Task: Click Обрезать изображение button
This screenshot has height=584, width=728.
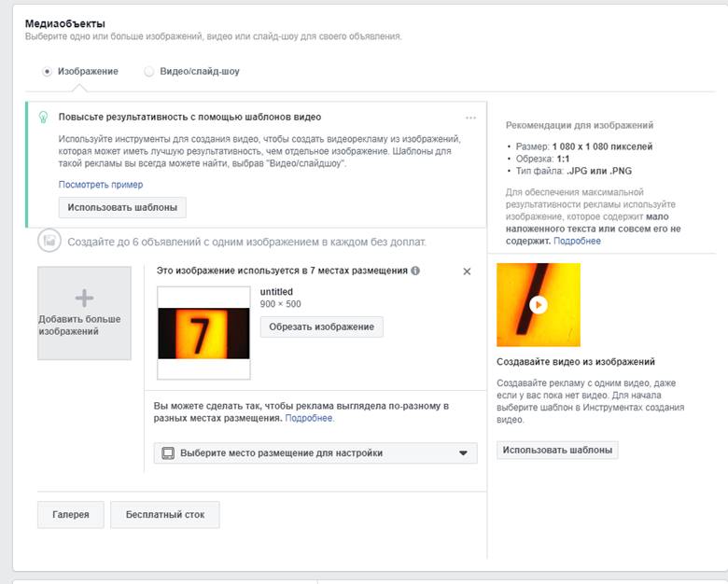Action: (321, 327)
